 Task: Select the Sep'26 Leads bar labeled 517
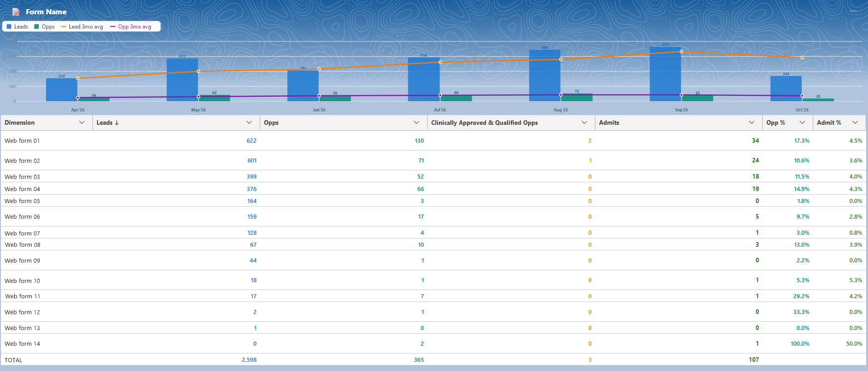[x=665, y=74]
